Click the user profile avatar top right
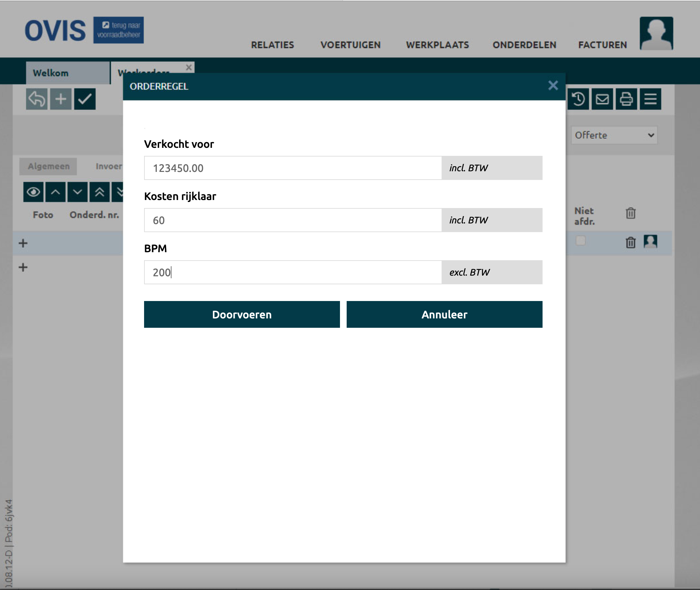The width and height of the screenshot is (700, 590). coord(656,33)
